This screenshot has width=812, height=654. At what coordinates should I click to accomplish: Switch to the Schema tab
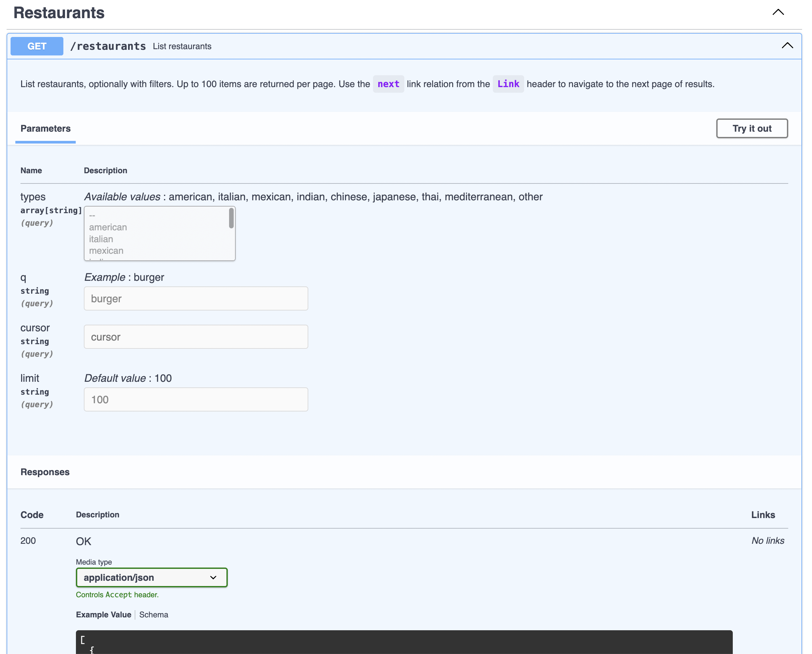tap(154, 614)
